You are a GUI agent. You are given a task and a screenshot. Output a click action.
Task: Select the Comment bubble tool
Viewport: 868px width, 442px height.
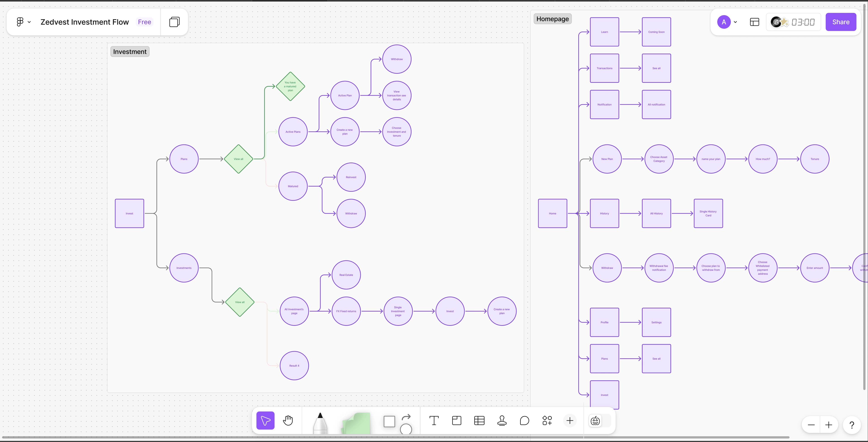(x=524, y=421)
